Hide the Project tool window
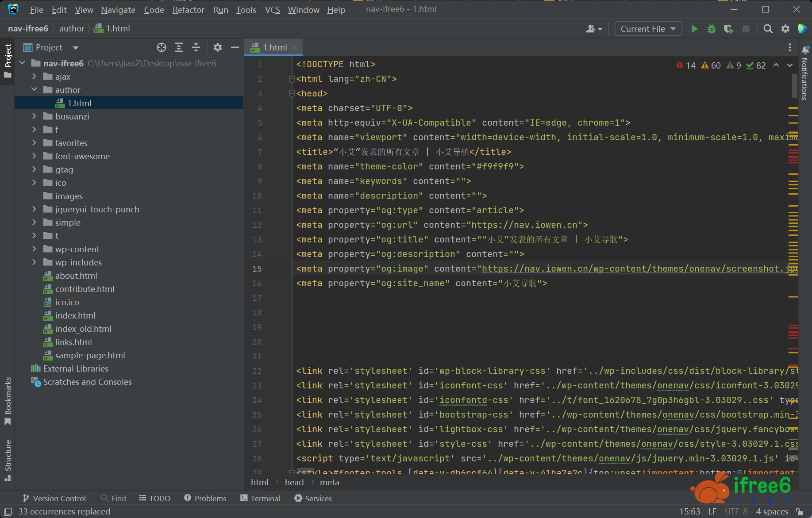Image resolution: width=812 pixels, height=518 pixels. click(235, 47)
